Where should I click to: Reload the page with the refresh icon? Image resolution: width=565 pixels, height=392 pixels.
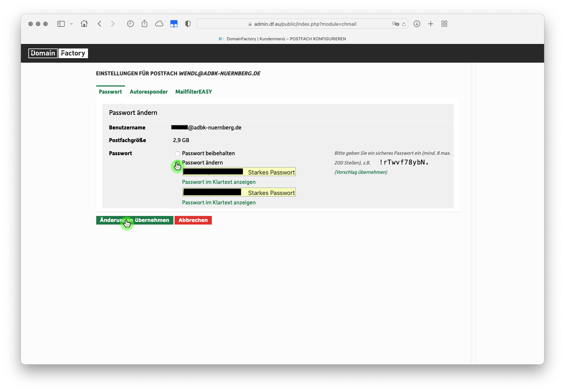404,24
